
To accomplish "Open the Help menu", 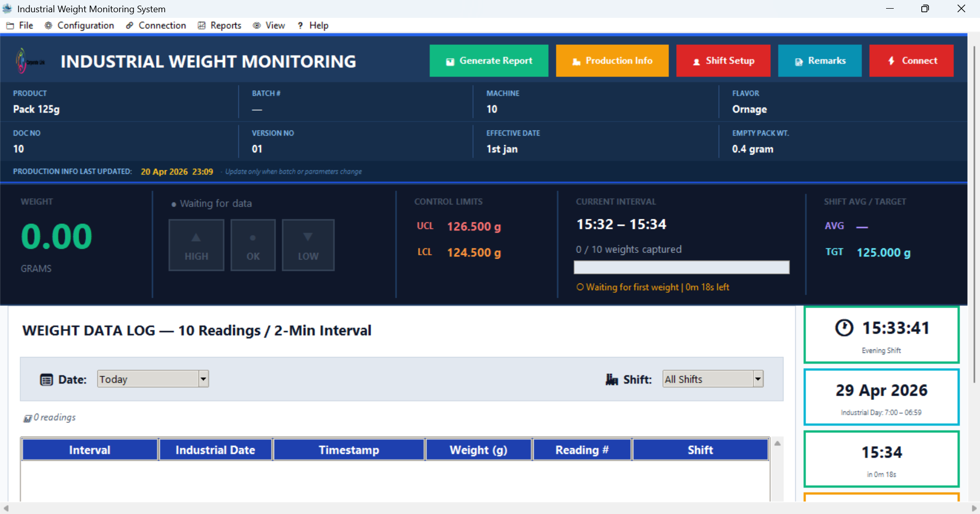I will pos(313,25).
